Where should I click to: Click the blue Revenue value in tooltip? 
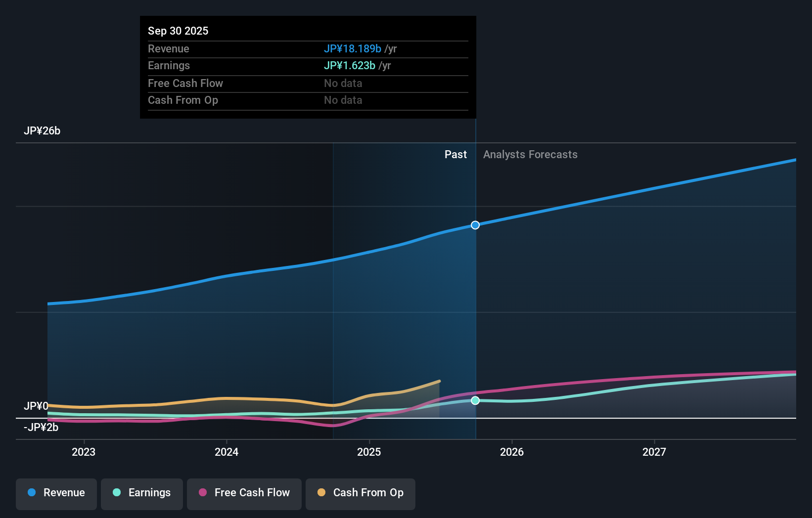[352, 49]
